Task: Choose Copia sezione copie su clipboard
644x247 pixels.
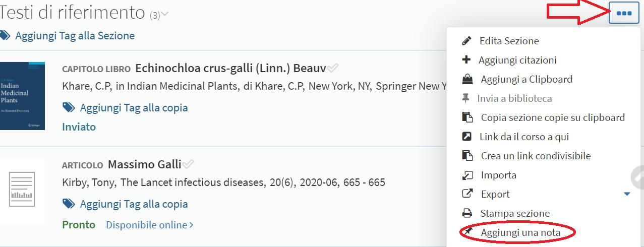Action: (552, 117)
